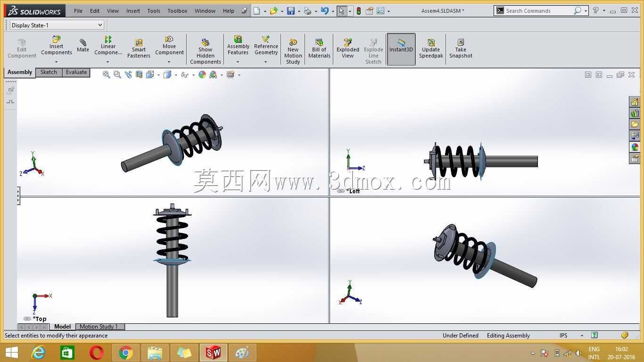Screen dimensions: 644x362
Task: Select the Model tab
Action: click(x=62, y=327)
